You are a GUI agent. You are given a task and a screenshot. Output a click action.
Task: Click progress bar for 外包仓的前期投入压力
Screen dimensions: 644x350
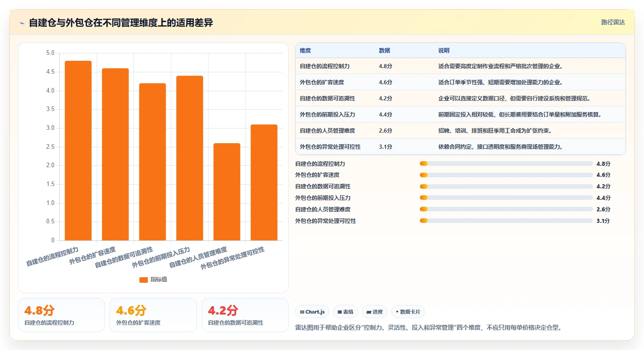click(x=506, y=198)
